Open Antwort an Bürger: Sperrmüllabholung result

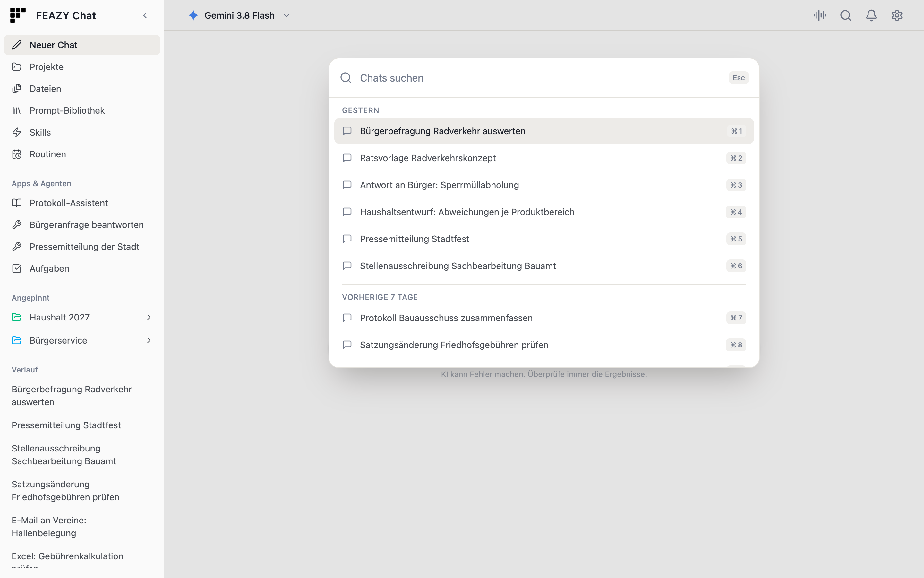[x=544, y=185]
